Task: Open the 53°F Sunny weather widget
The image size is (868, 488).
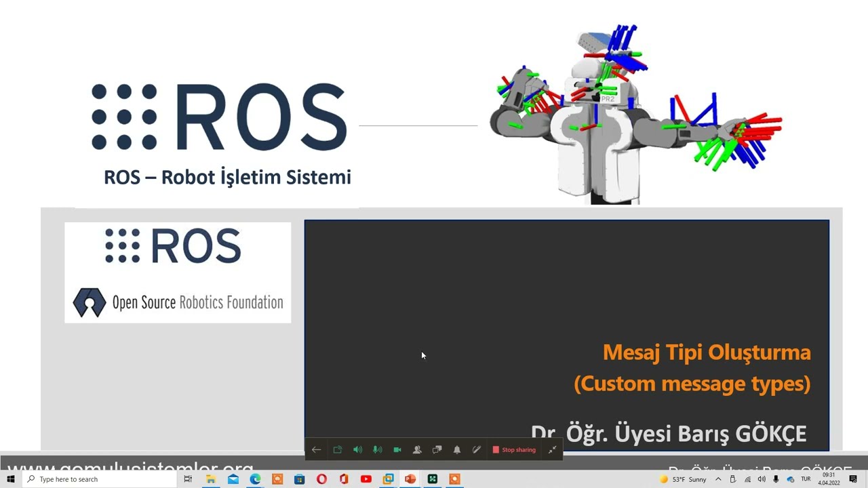Action: tap(683, 479)
